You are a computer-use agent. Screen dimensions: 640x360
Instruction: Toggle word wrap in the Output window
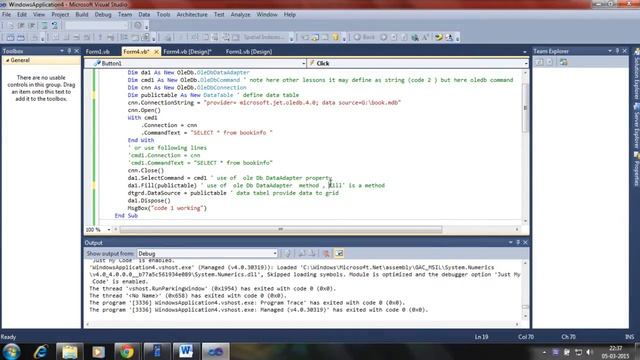pos(339,253)
